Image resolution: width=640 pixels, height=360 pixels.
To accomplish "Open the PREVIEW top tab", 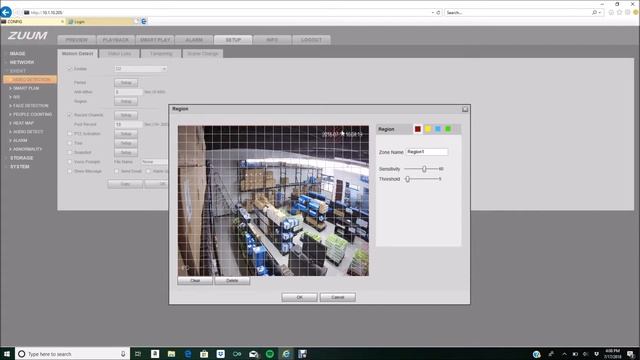I will tap(77, 40).
